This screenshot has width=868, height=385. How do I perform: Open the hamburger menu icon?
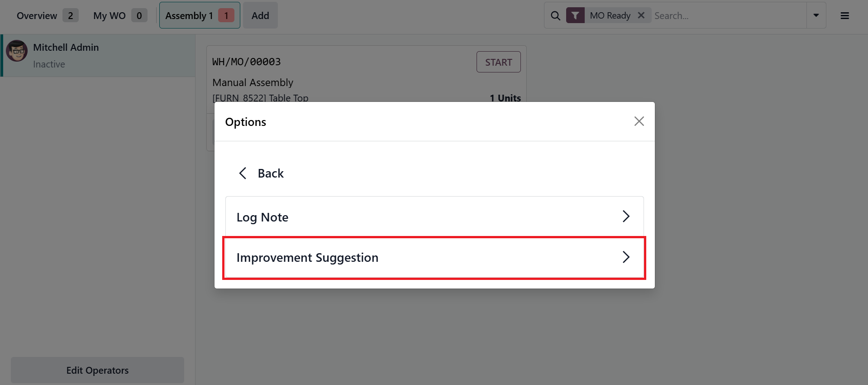(x=844, y=15)
